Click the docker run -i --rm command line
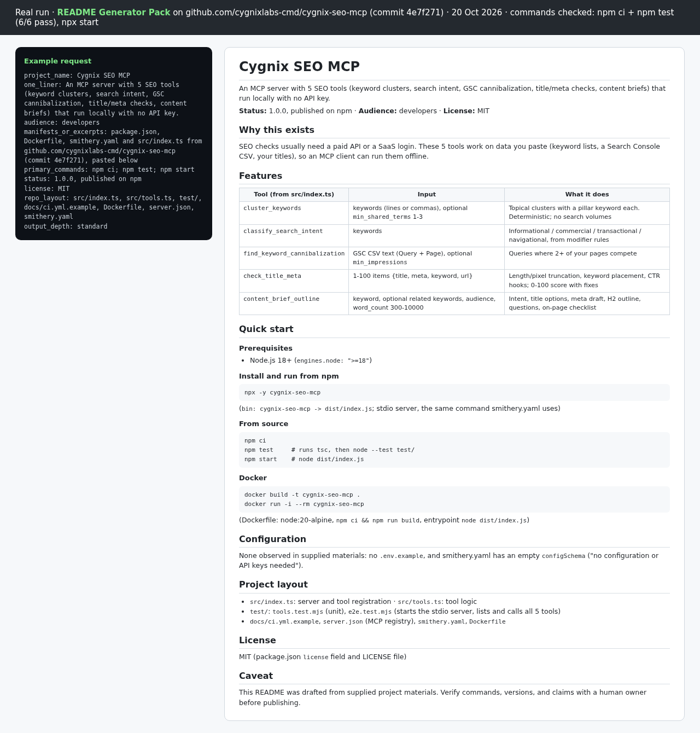Screen dimensions: 700x733 point(304,504)
